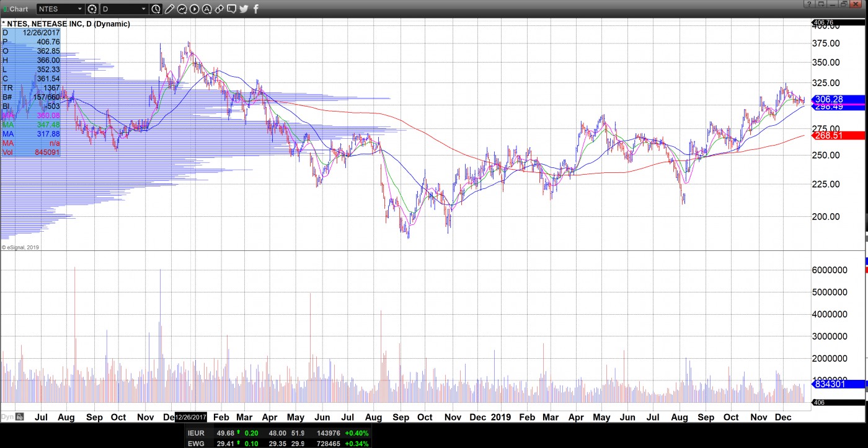Image resolution: width=868 pixels, height=448 pixels.
Task: Click the 268.51 red moving average label
Action: (x=839, y=135)
